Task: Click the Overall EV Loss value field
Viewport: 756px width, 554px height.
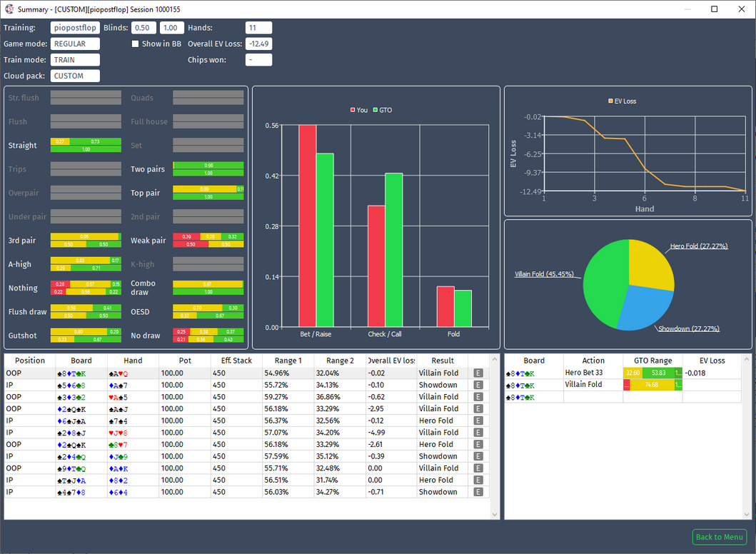Action: tap(259, 44)
